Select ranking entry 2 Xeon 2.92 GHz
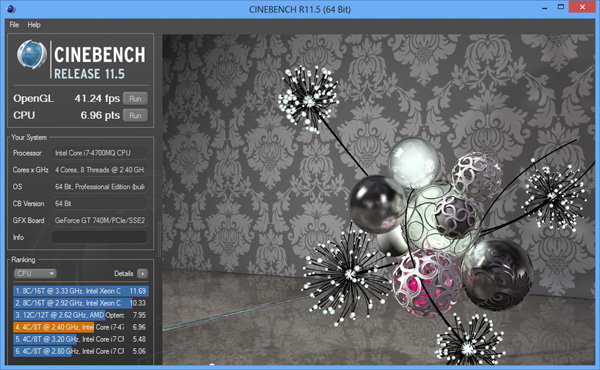The width and height of the screenshot is (600, 370). coord(81,303)
